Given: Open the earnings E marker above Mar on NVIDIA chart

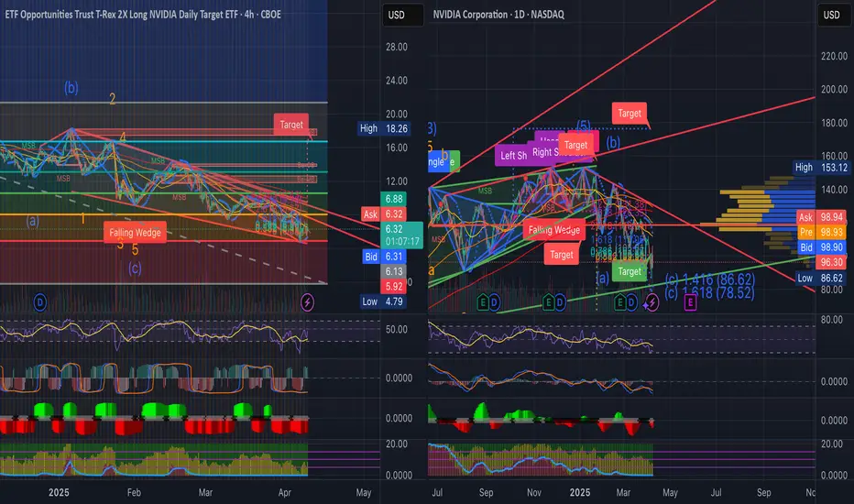Looking at the screenshot, I should tap(620, 301).
